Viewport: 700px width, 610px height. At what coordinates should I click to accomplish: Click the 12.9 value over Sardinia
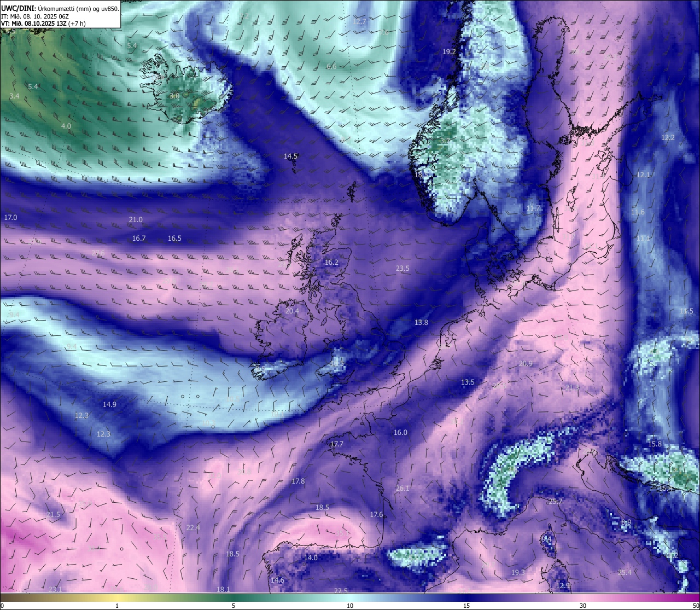(563, 585)
